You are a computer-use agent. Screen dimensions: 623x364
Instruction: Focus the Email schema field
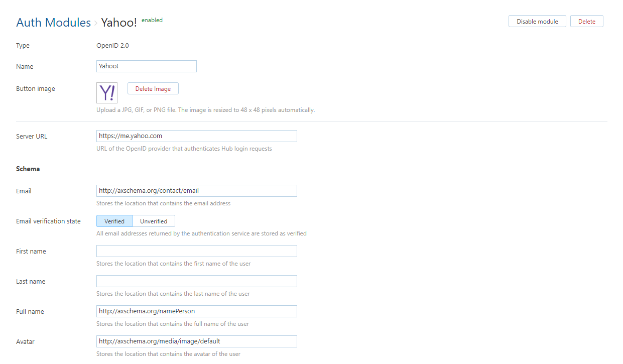[x=197, y=191]
